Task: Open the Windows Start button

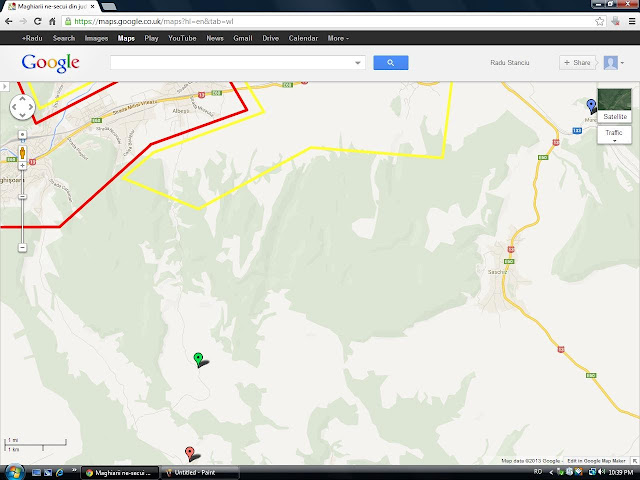Action: pyautogui.click(x=13, y=472)
